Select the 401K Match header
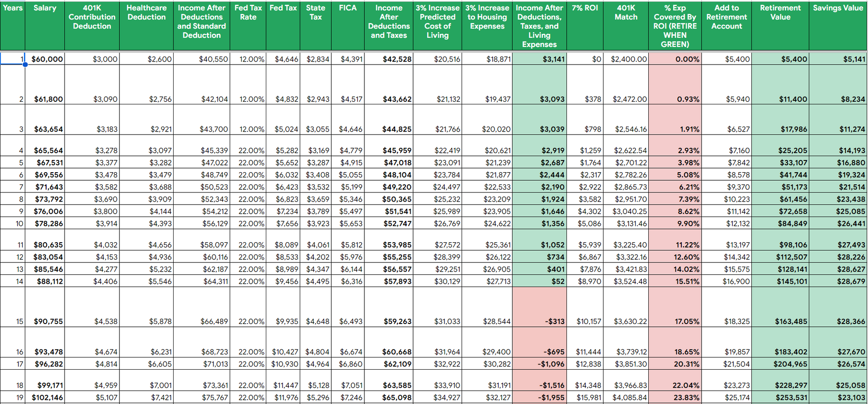The image size is (868, 404). [626, 25]
